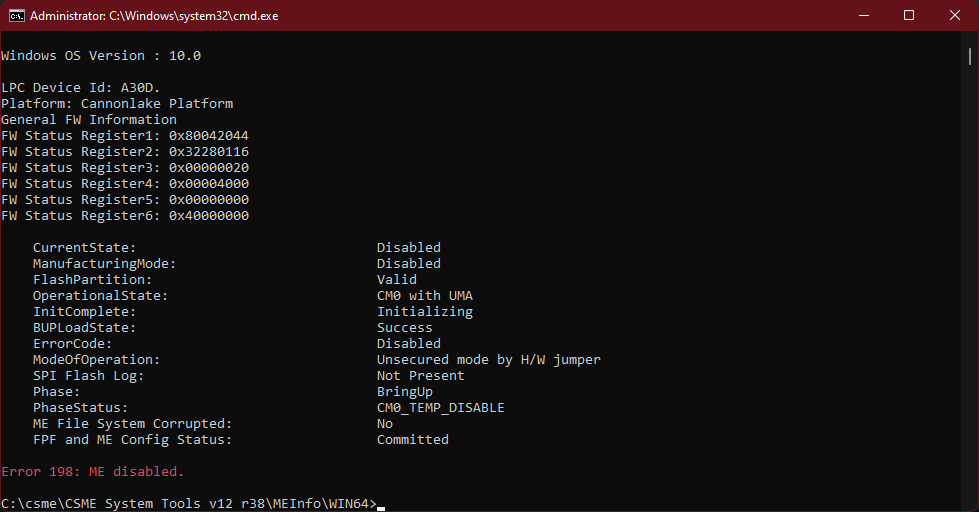
Task: Click the Platform: Cannonlake Platform line
Action: click(117, 104)
